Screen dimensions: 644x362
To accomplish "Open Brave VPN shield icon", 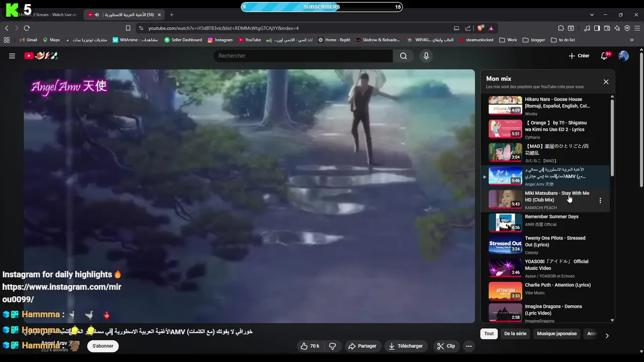I will click(627, 28).
